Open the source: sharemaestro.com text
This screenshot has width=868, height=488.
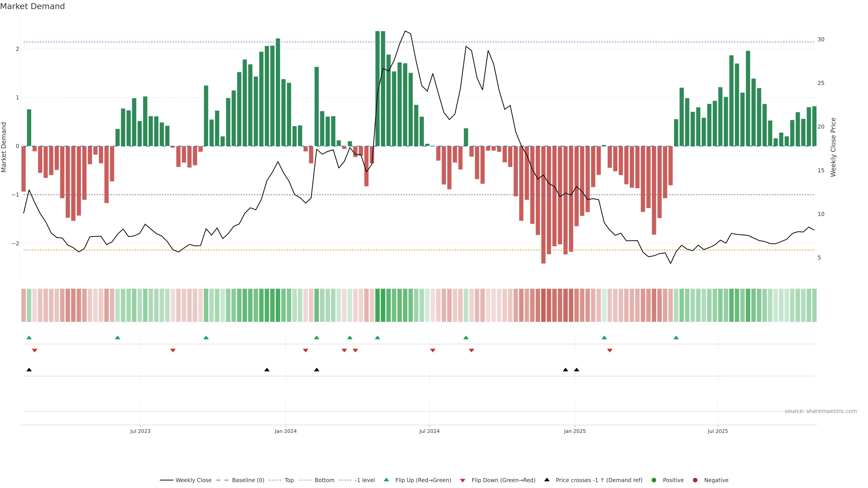(x=821, y=411)
